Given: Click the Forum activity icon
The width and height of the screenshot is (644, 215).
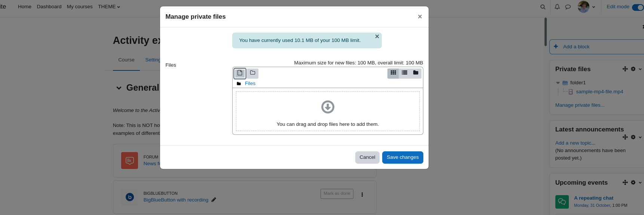Looking at the screenshot, I should [x=129, y=160].
